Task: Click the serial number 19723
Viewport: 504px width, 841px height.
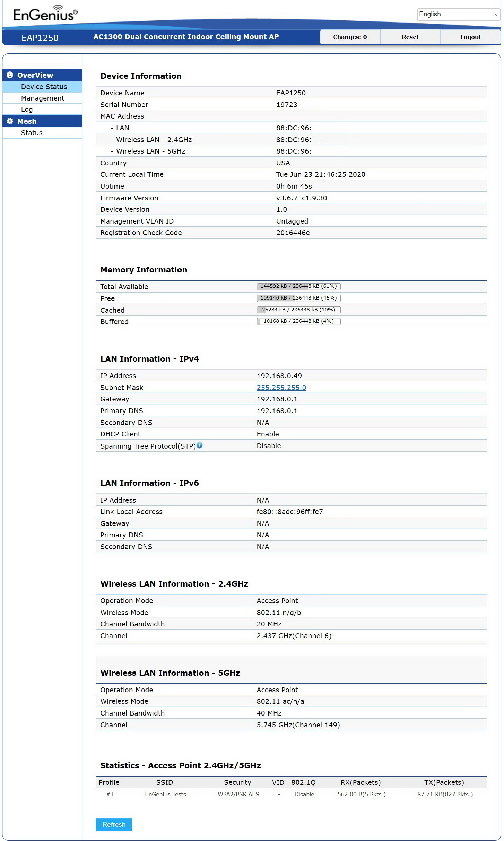Action: click(287, 105)
